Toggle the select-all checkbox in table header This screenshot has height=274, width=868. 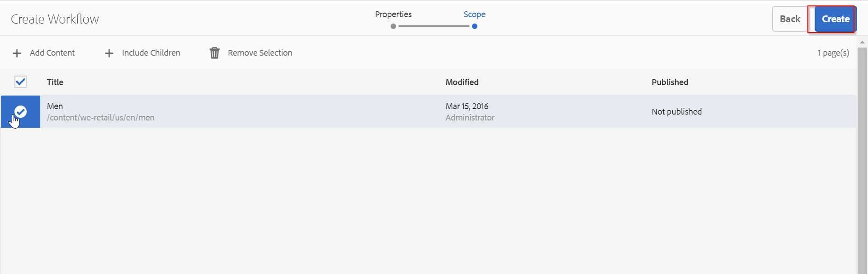tap(20, 82)
